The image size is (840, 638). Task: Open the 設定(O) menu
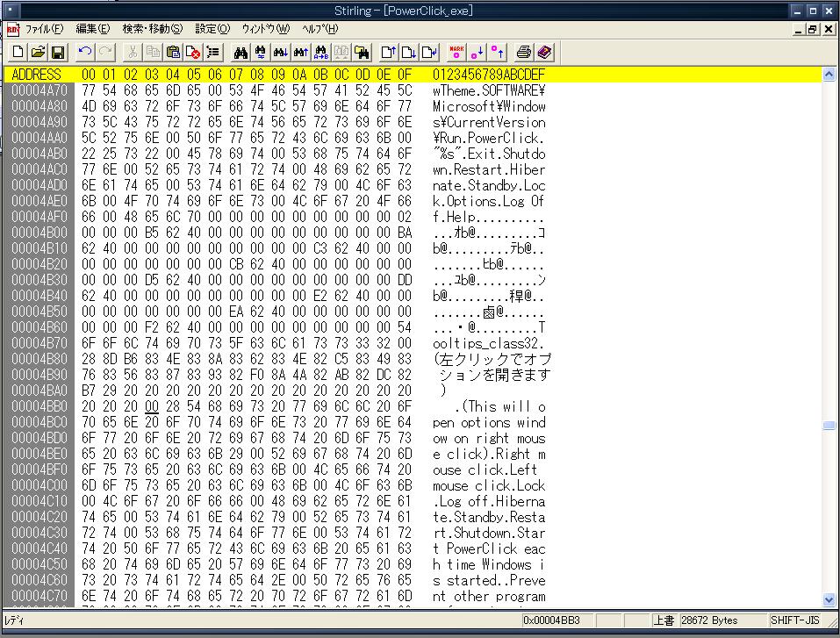212,29
